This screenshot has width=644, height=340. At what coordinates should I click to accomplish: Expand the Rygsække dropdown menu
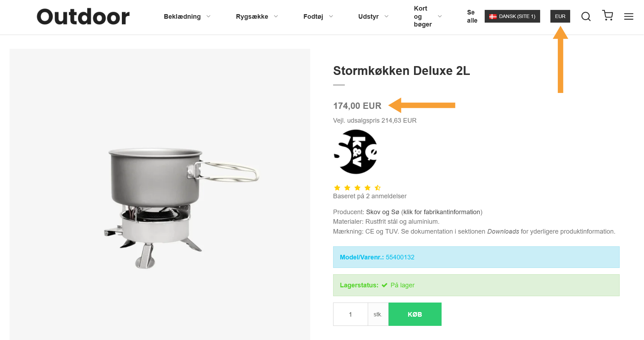pos(256,17)
